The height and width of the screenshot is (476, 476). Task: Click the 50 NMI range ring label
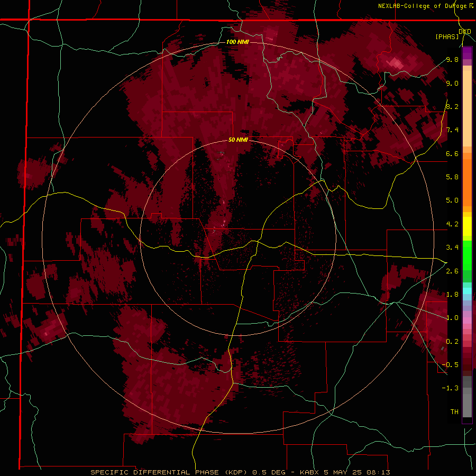tap(238, 140)
